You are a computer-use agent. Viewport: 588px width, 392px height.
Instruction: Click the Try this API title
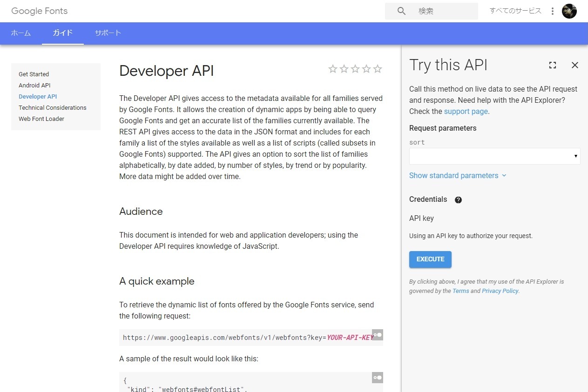click(x=448, y=65)
